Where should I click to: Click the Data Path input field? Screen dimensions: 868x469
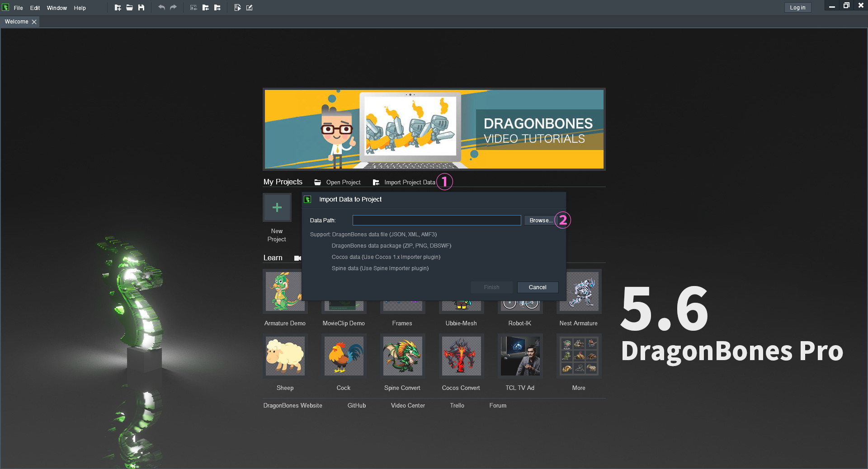(437, 220)
